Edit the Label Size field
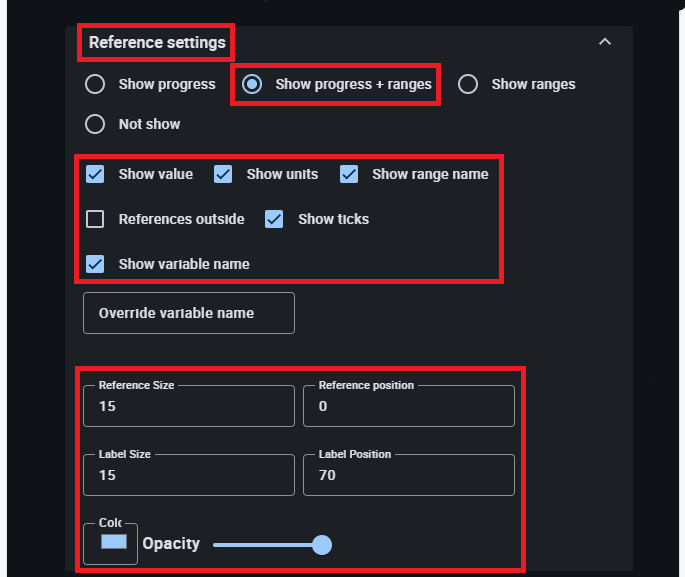Viewport: 685px width, 577px height. pyautogui.click(x=189, y=475)
